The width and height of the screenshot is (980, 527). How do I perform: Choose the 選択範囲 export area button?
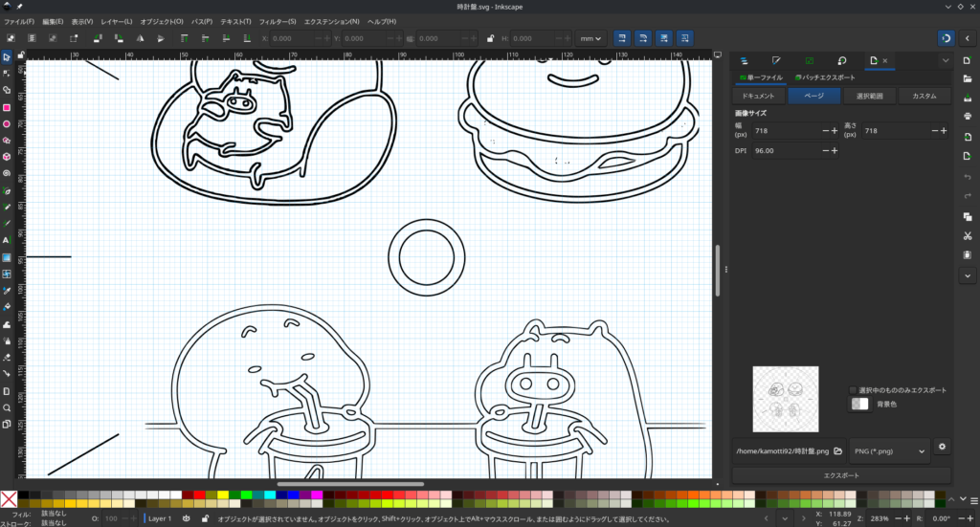[869, 97]
